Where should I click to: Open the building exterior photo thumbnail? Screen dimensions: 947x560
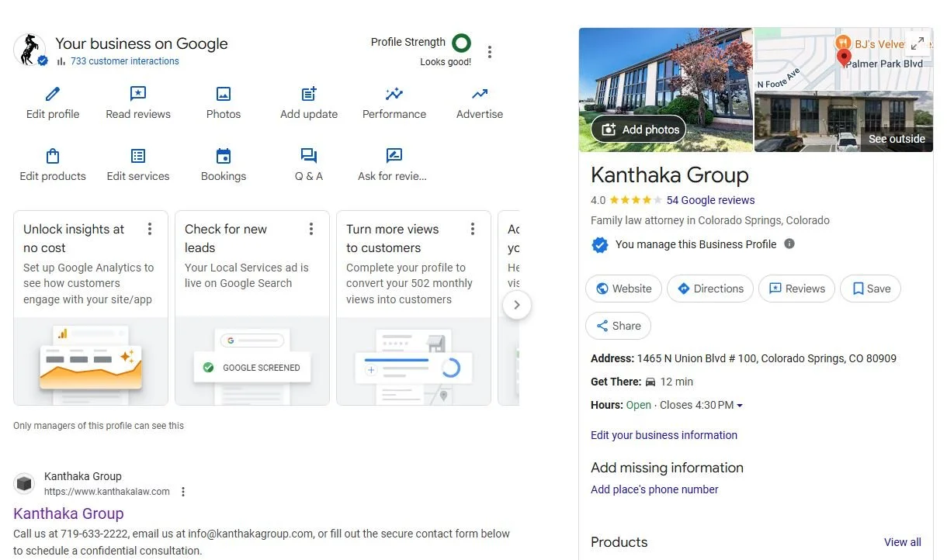tap(666, 90)
